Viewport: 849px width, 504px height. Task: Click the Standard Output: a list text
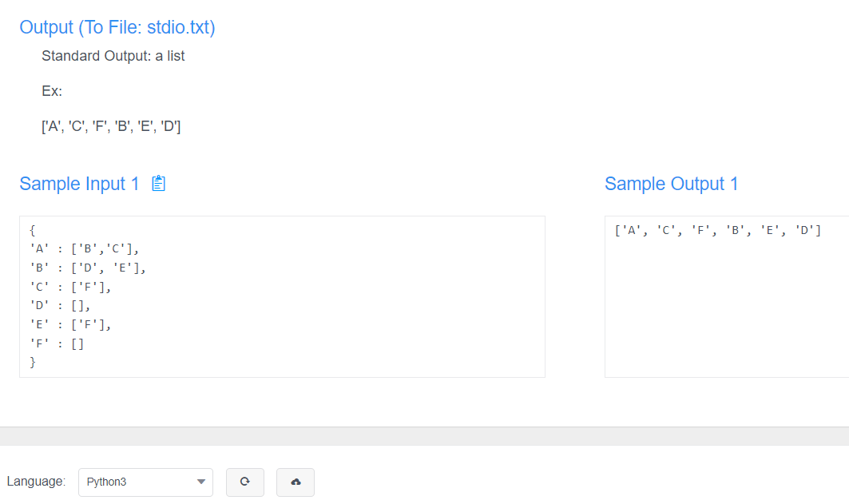pyautogui.click(x=113, y=56)
